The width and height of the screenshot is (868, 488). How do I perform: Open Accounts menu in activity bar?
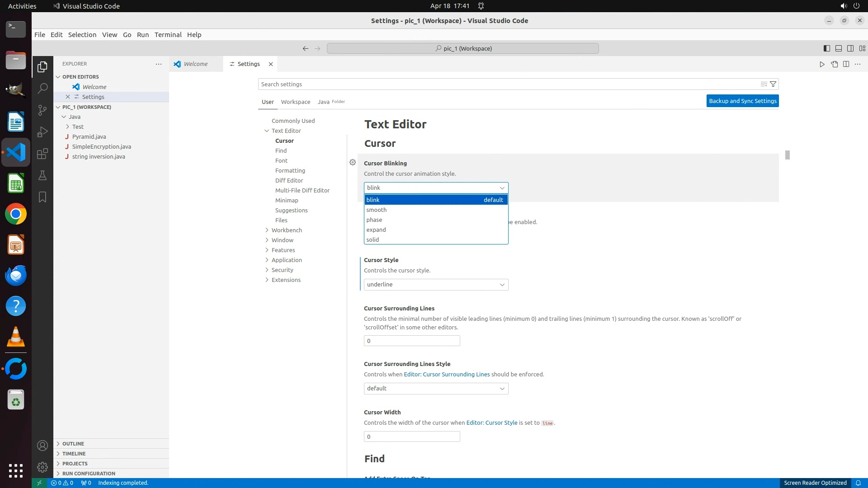[x=42, y=446]
